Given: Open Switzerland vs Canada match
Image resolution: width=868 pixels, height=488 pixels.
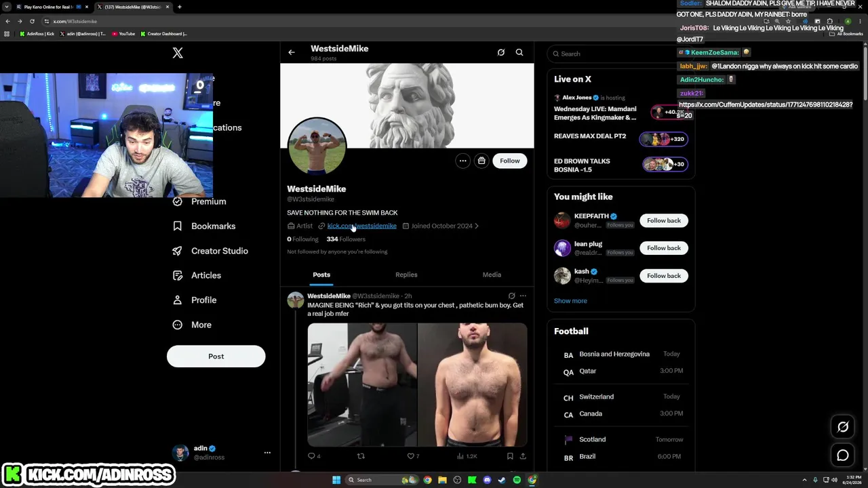Looking at the screenshot, I should (621, 405).
